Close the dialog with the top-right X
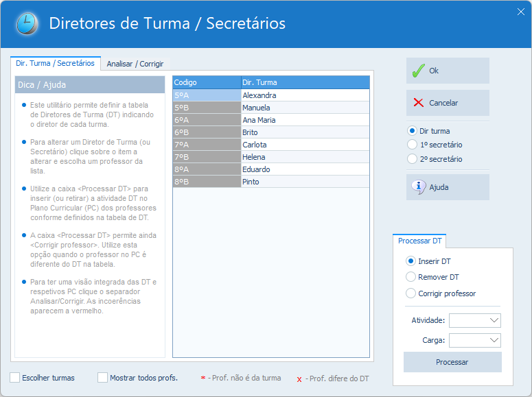532x397 pixels. point(520,10)
